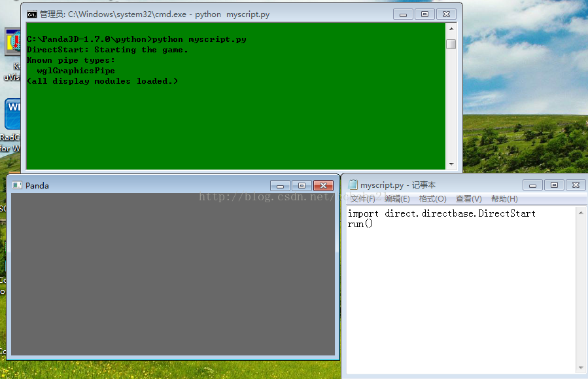Close the cmd.exe window
This screenshot has height=379, width=588.
[446, 14]
